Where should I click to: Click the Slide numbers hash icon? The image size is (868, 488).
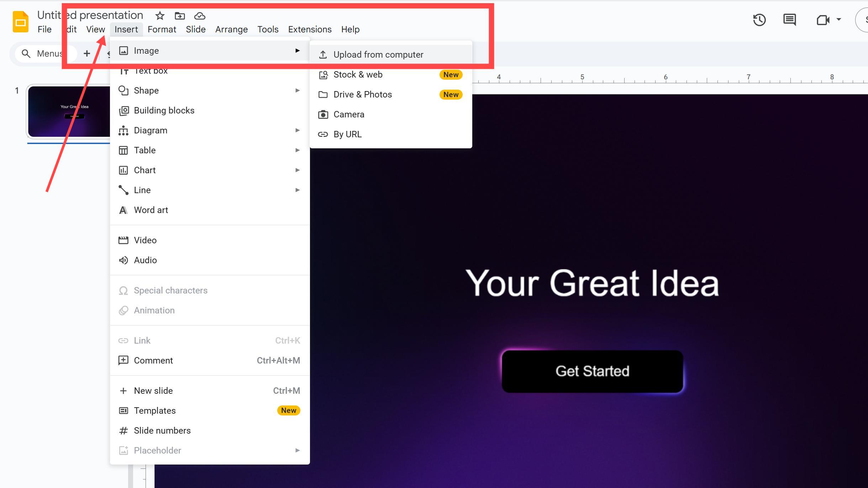[x=123, y=431]
